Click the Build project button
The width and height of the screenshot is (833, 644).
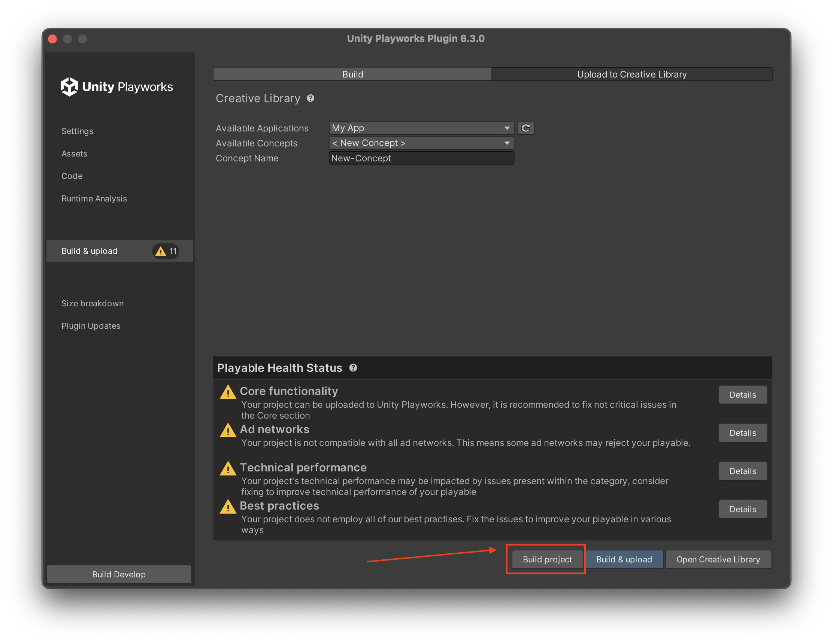point(547,559)
